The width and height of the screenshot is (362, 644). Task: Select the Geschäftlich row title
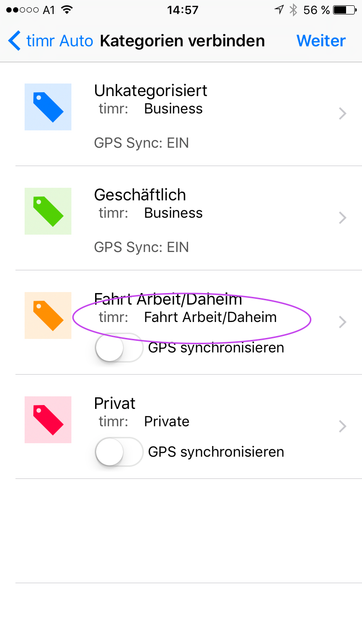[x=140, y=195]
